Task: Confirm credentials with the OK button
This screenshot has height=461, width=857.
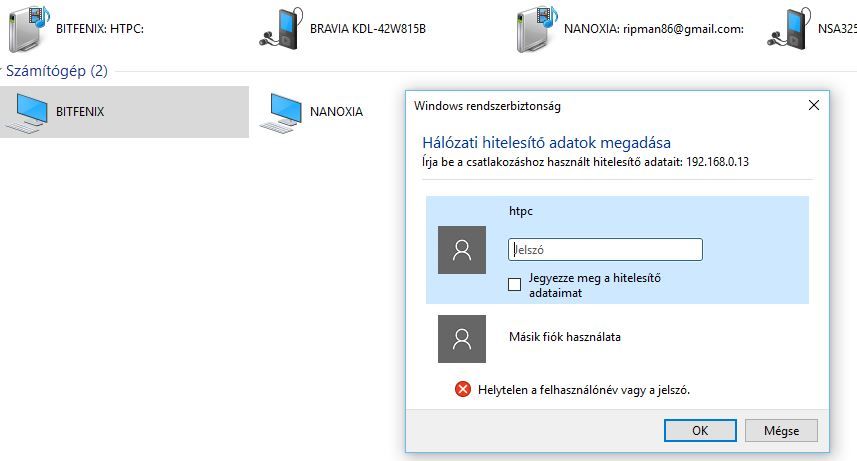Action: coord(700,430)
